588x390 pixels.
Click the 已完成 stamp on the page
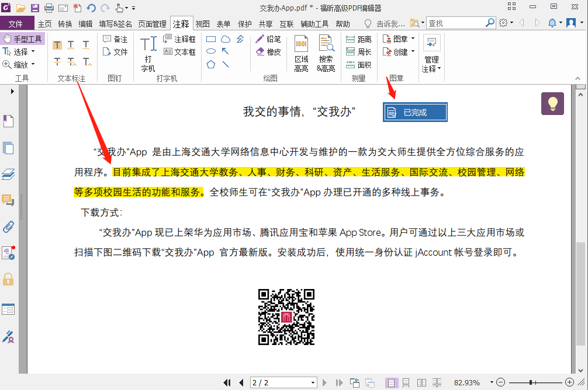pyautogui.click(x=415, y=112)
